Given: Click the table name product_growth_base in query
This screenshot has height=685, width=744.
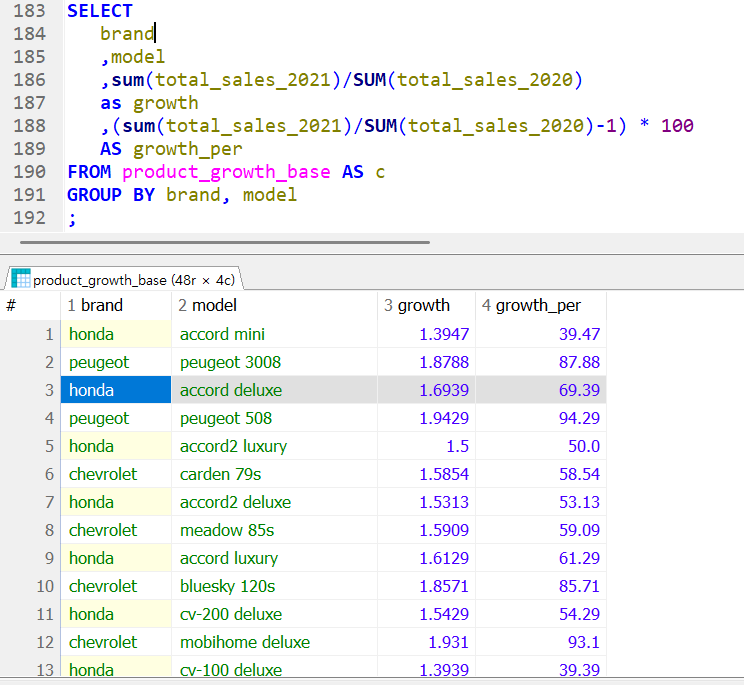Looking at the screenshot, I should tap(226, 172).
